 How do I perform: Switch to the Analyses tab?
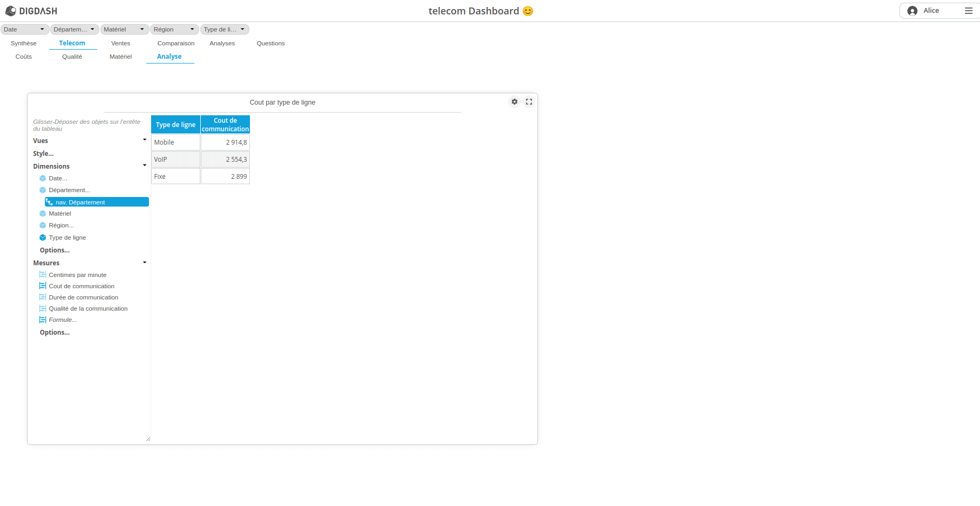222,43
